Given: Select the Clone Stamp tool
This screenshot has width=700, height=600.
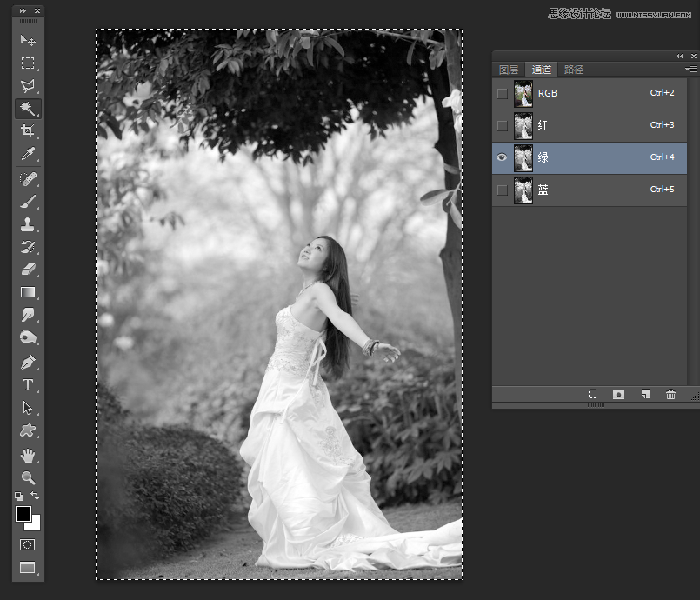Looking at the screenshot, I should coord(28,223).
